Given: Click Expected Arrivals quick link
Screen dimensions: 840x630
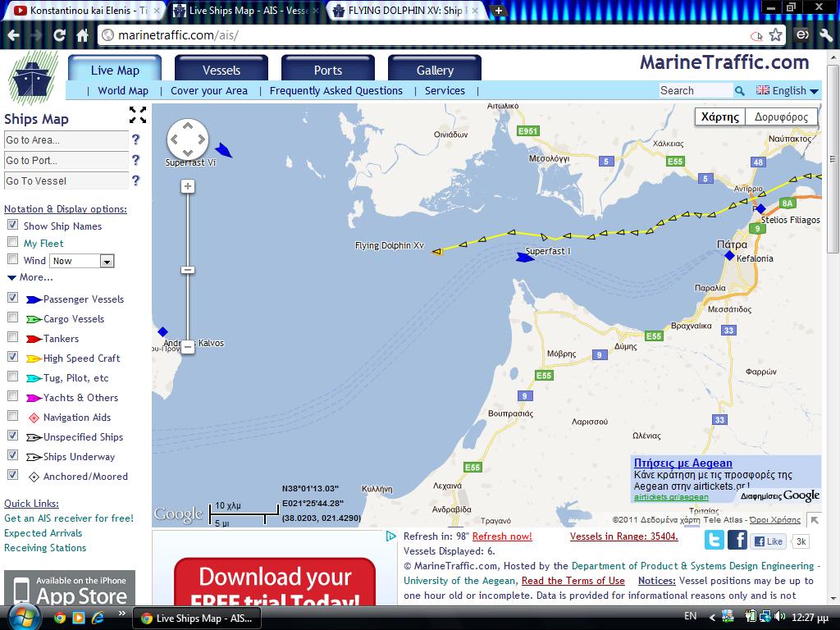Looking at the screenshot, I should [43, 533].
